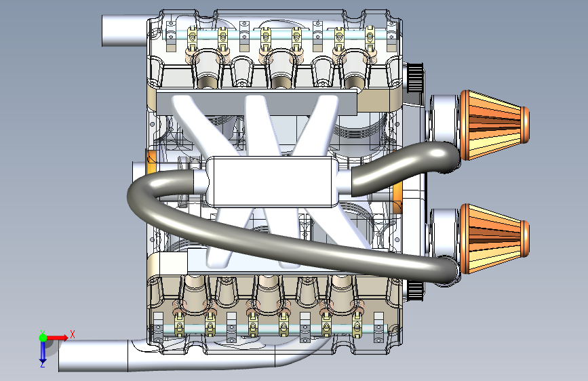This screenshot has height=381, width=588.
Task: Click the blue Z axis arrow of the triad
Action: click(43, 353)
